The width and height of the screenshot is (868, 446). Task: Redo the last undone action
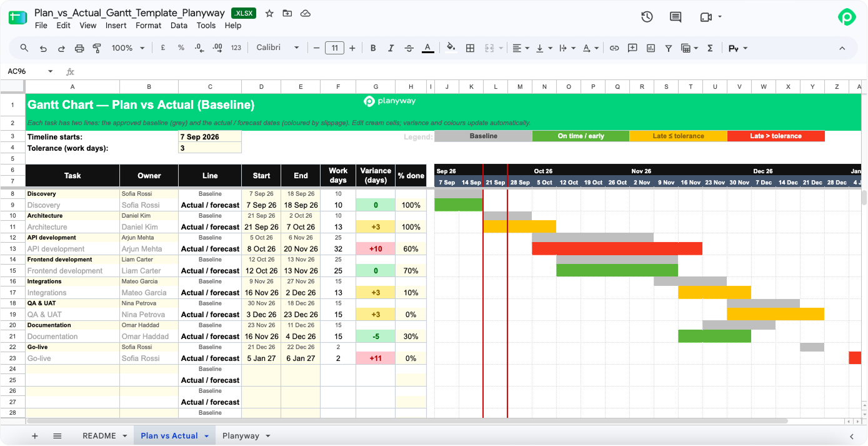61,48
